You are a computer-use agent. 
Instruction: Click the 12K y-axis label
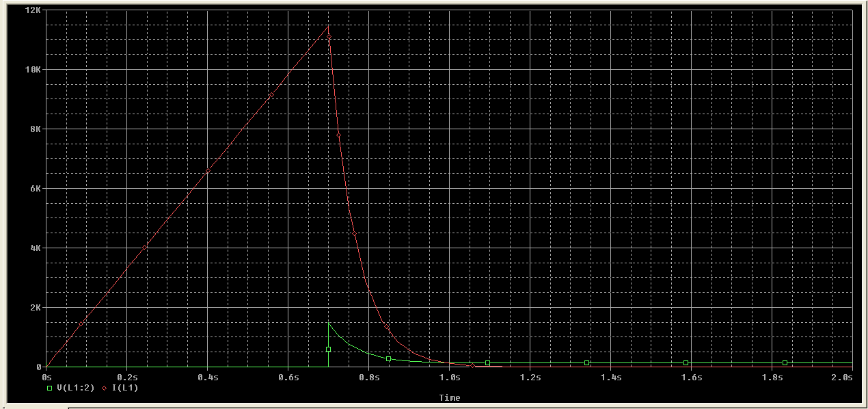click(32, 10)
